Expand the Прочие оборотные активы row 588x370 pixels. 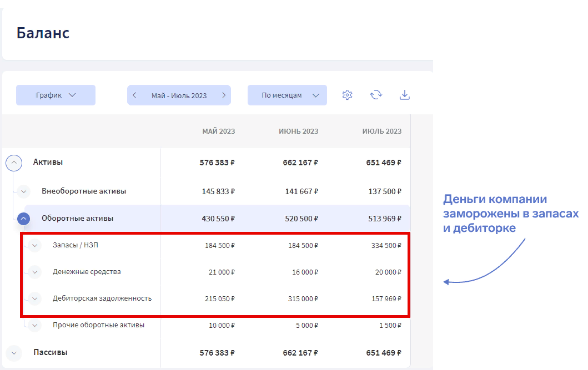pos(35,325)
